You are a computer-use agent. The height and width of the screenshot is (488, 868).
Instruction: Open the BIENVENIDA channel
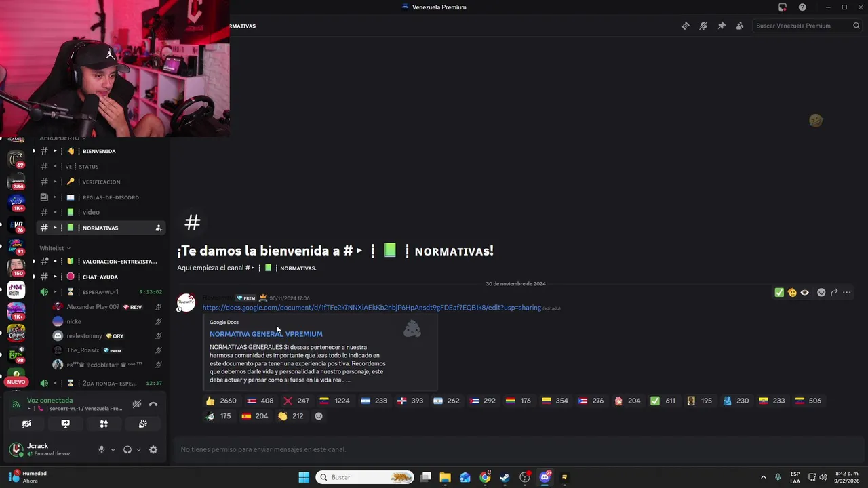point(100,151)
